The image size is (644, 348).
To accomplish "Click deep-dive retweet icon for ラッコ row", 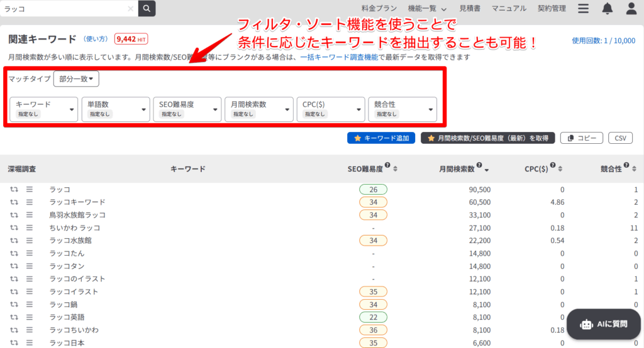I will pyautogui.click(x=14, y=190).
